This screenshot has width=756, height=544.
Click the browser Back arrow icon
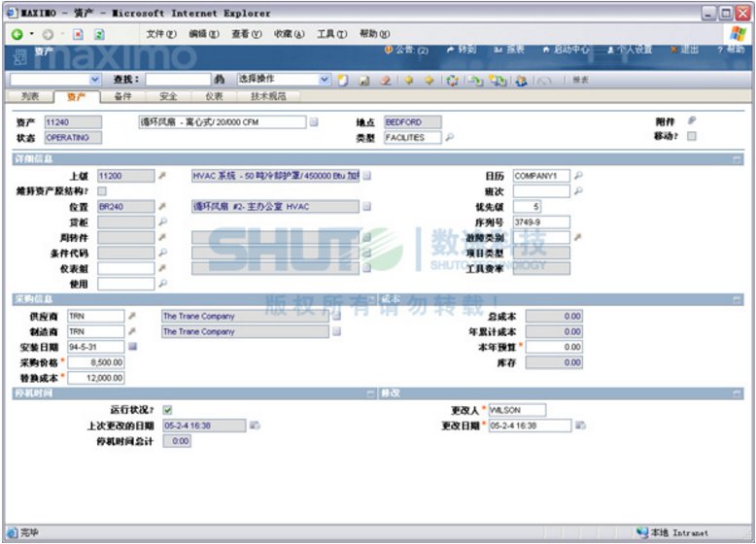(17, 34)
